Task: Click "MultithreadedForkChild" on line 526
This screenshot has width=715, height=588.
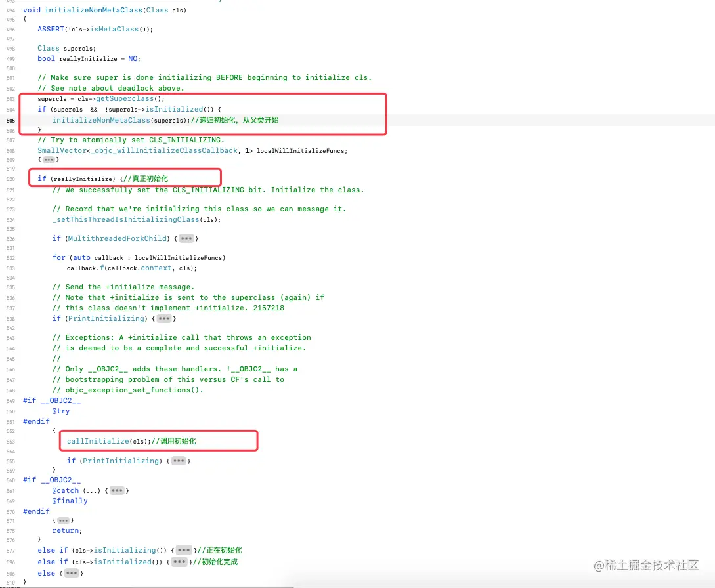Action: click(118, 238)
